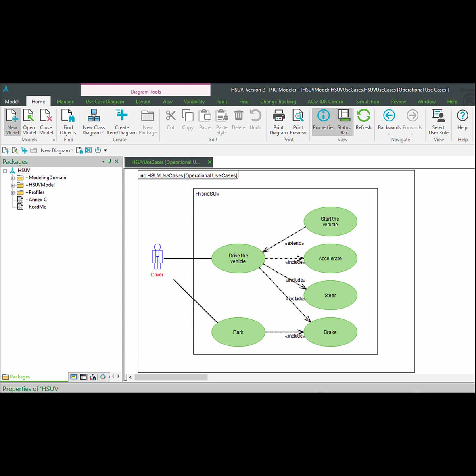
Task: Toggle the Status Bar button
Action: pos(344,122)
